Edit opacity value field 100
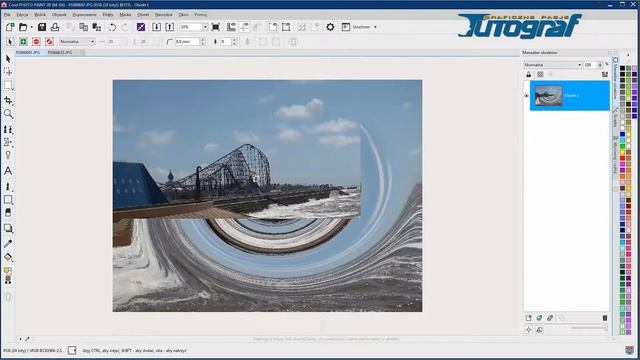 (x=590, y=65)
